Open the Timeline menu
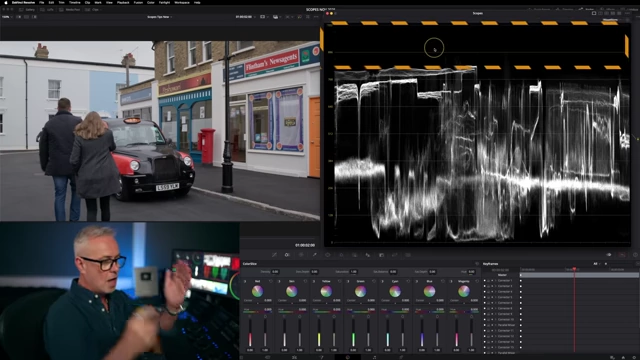 pos(74,2)
